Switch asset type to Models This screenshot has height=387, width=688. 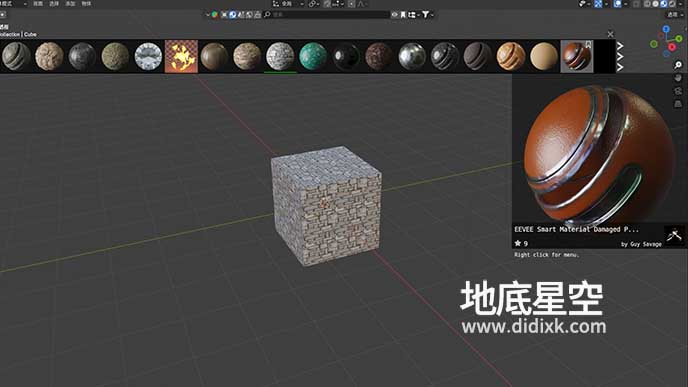tap(224, 14)
